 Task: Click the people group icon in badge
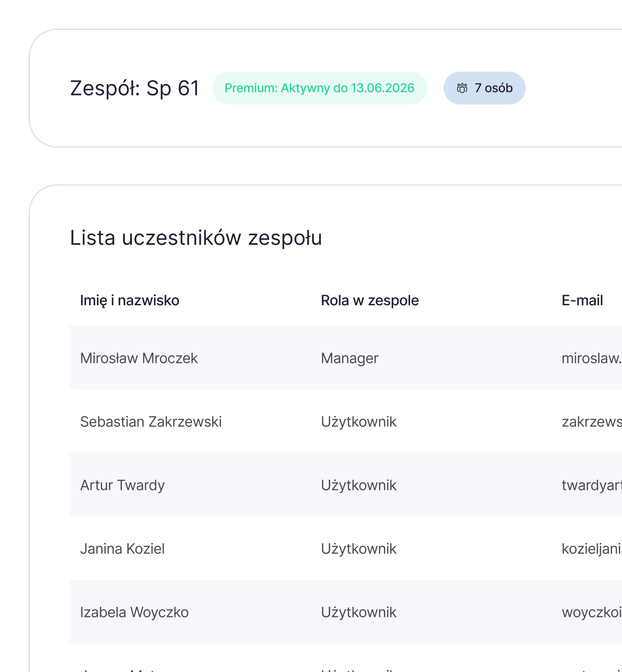[x=462, y=88]
